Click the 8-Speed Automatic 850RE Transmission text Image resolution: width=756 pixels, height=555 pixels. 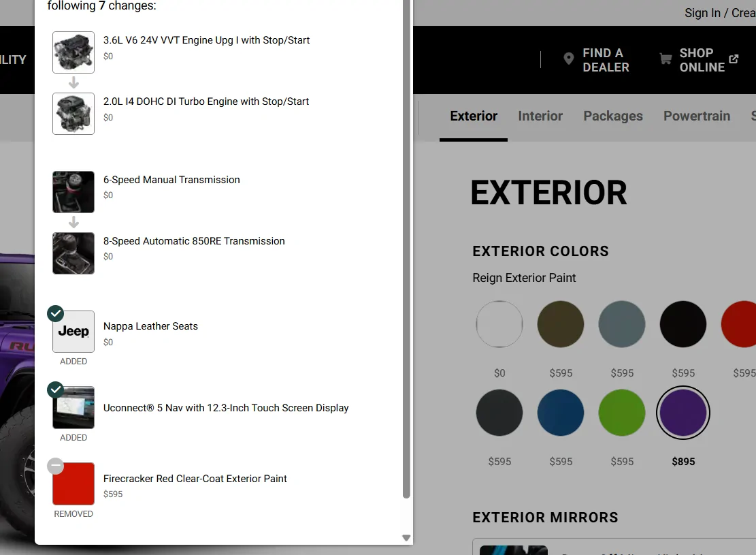194,241
